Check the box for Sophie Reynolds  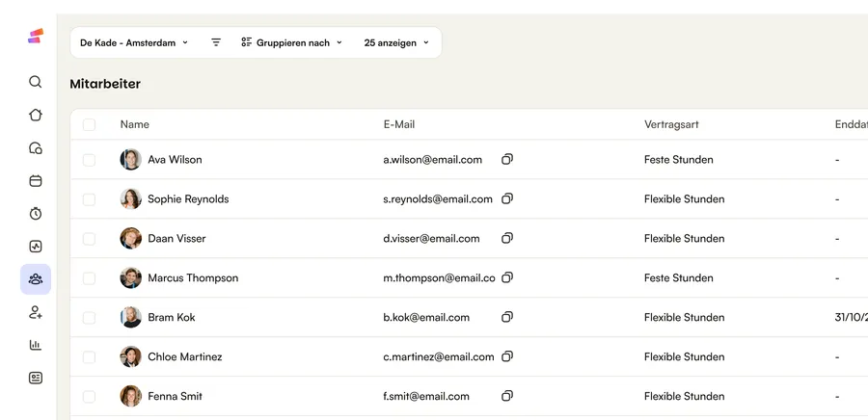click(x=89, y=199)
